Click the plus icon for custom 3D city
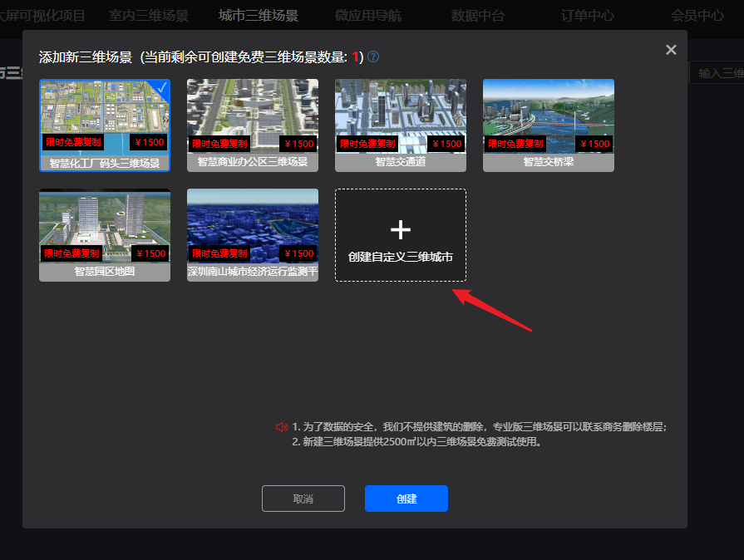Screen dimensions: 744x560 click(x=401, y=230)
